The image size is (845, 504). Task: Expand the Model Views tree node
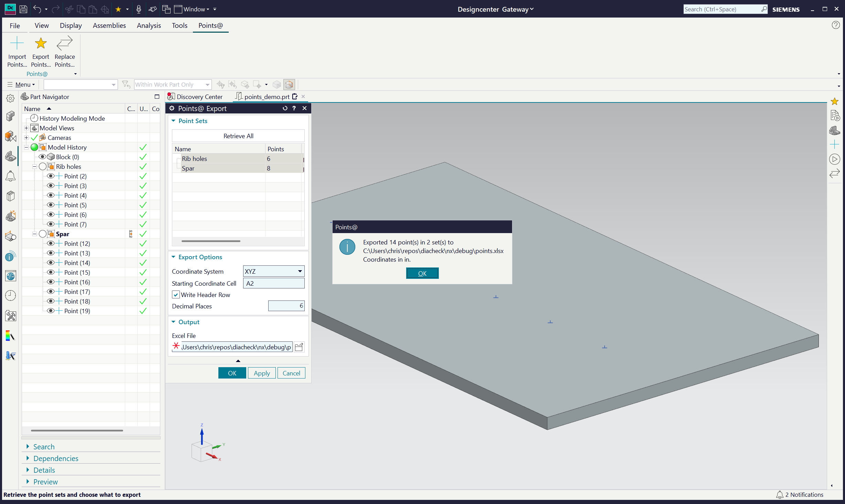(26, 128)
